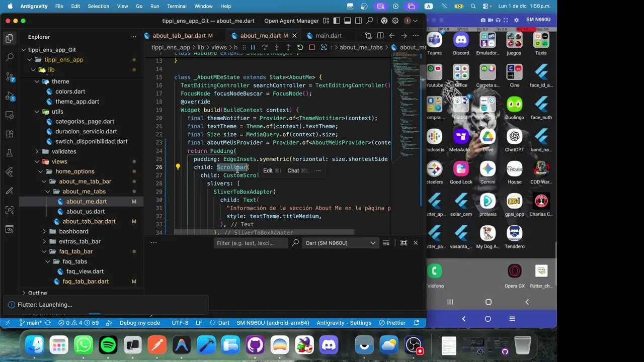Navigate back with the left arrow
Screen dimensions: 644x362
(392, 36)
